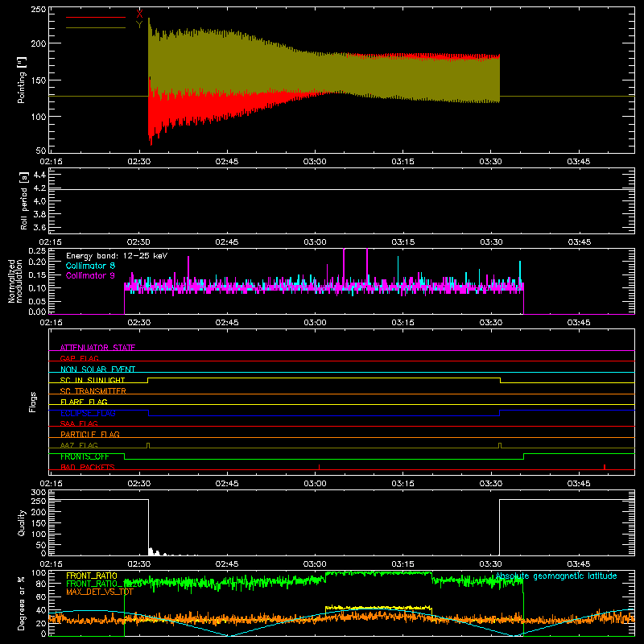Image resolution: width=644 pixels, height=644 pixels.
Task: Click the A4Z_FLAG pulse near 02:30
Action: pos(148,446)
